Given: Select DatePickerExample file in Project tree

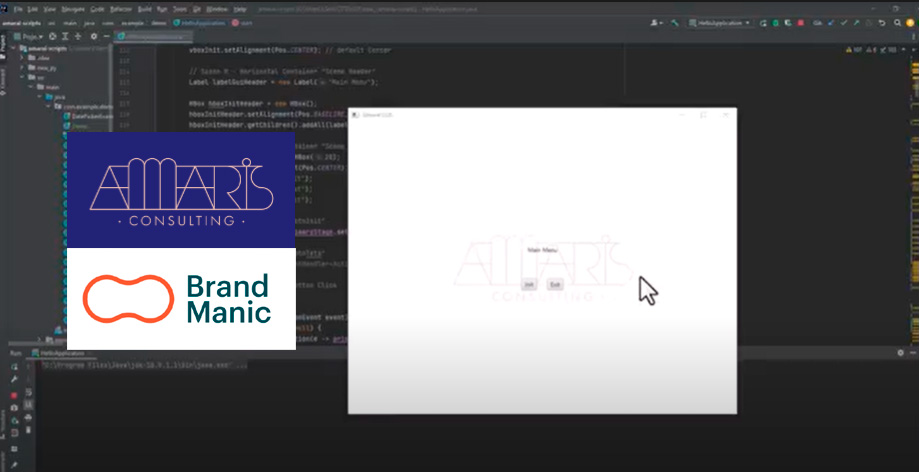Looking at the screenshot, I should click(88, 116).
